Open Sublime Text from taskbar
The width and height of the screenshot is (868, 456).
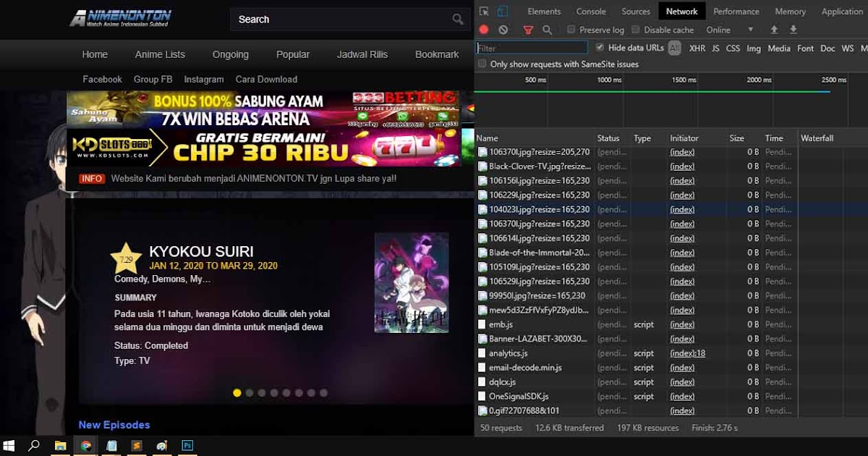(137, 446)
